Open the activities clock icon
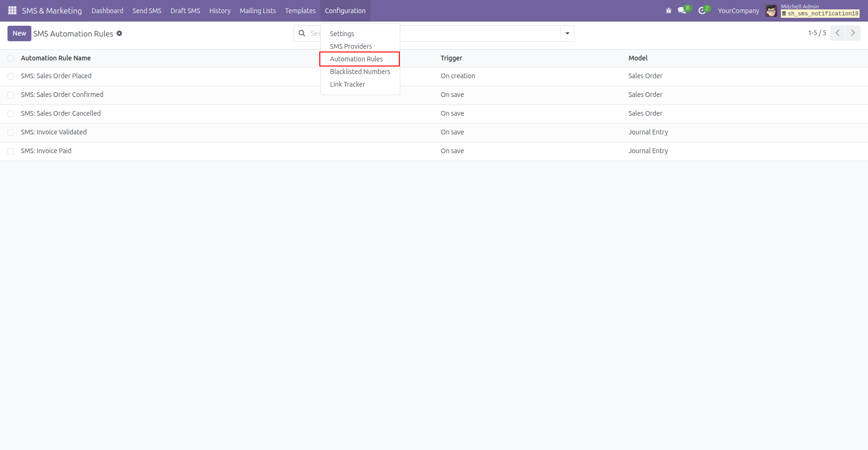 click(702, 10)
